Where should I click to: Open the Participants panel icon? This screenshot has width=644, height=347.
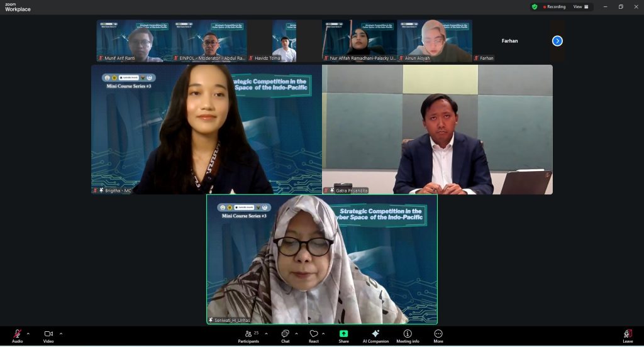pos(248,334)
